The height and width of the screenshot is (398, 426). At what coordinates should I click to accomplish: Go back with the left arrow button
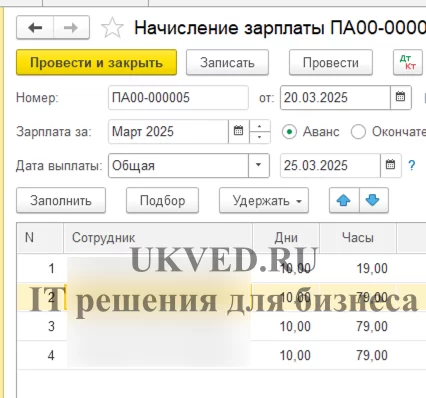[x=35, y=28]
